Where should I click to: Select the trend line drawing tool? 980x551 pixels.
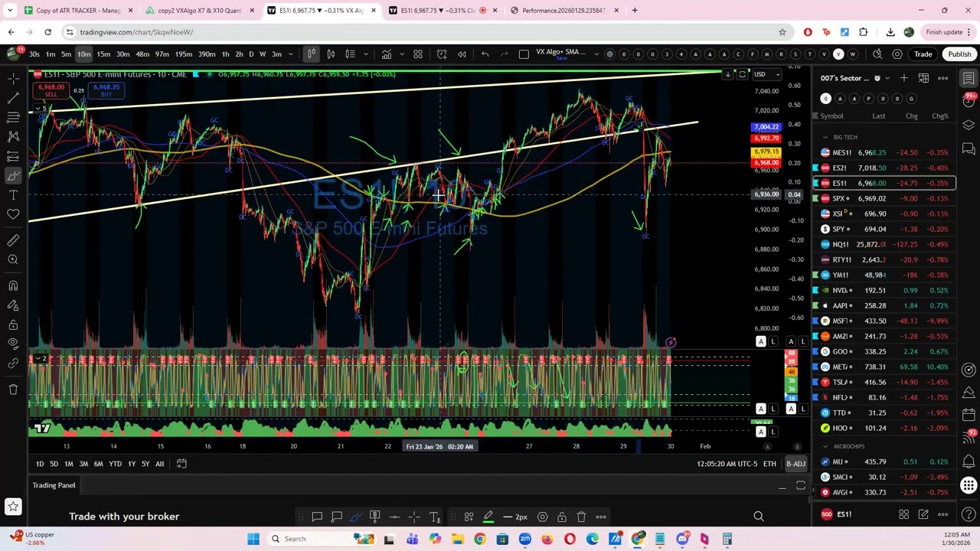[13, 98]
